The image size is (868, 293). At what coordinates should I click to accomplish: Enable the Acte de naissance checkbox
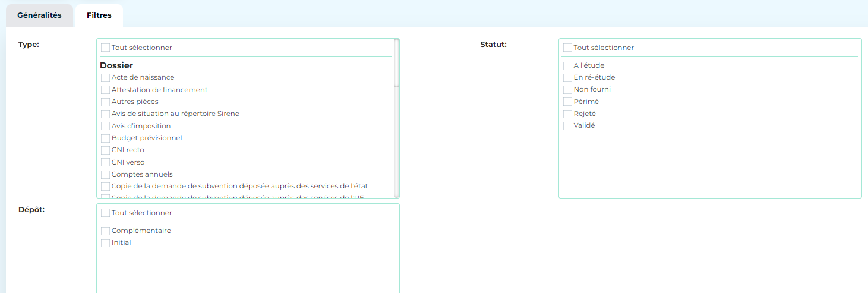tap(106, 78)
